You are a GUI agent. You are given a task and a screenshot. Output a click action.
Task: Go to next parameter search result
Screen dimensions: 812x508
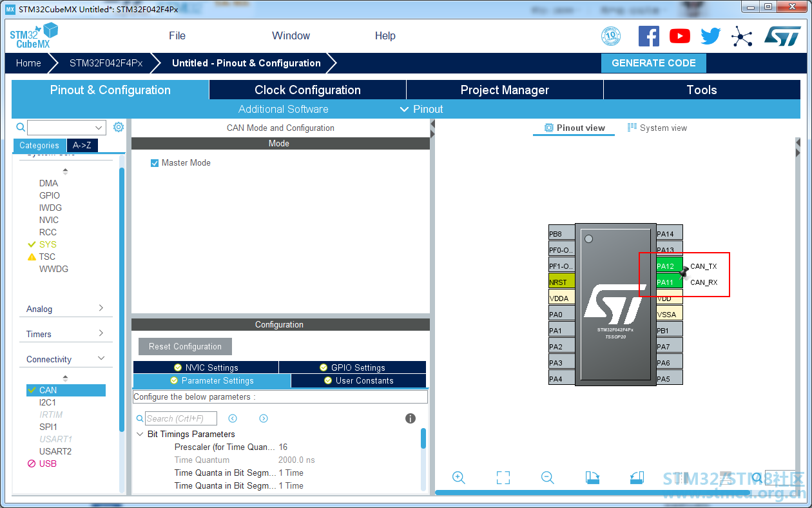(x=264, y=418)
